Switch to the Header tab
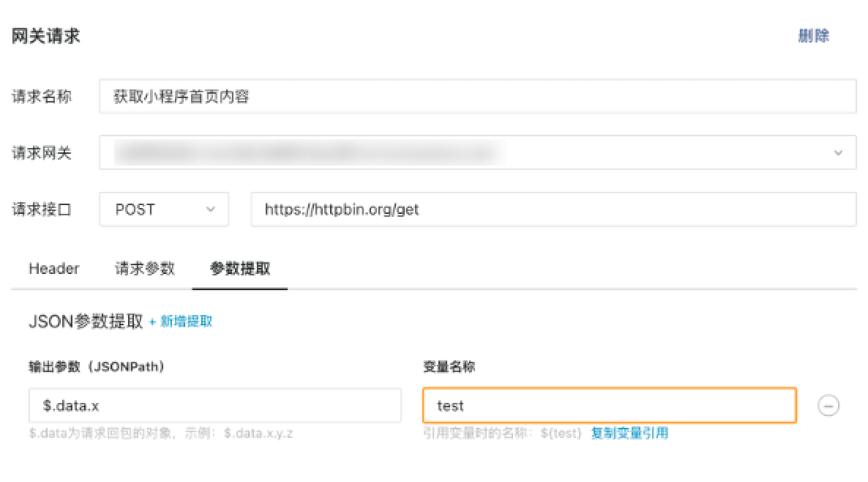The width and height of the screenshot is (868, 482). click(x=54, y=269)
